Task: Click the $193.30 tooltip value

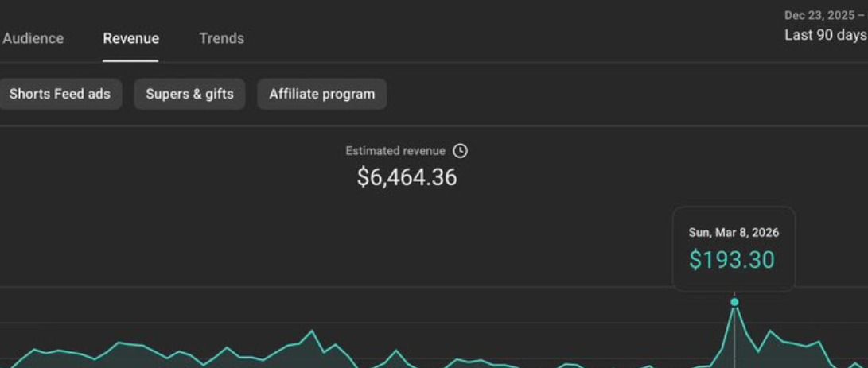Action: coord(732,260)
